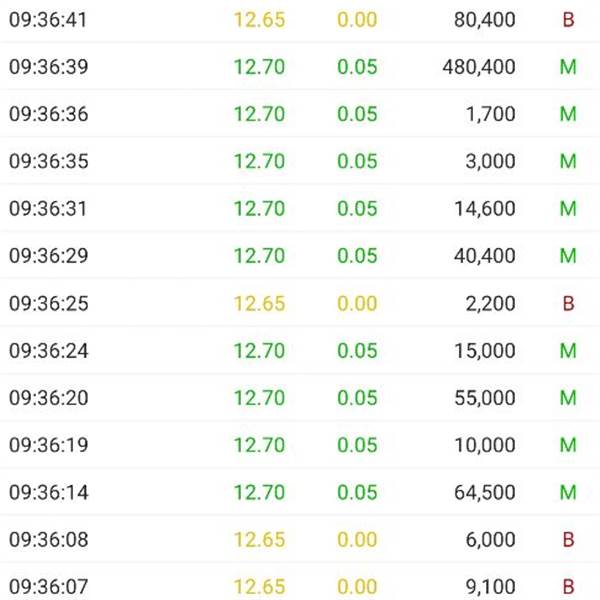Tap the 480,400 volume entry

tap(479, 67)
